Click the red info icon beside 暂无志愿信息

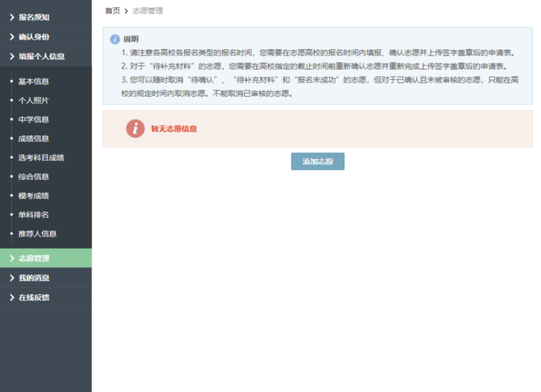135,129
